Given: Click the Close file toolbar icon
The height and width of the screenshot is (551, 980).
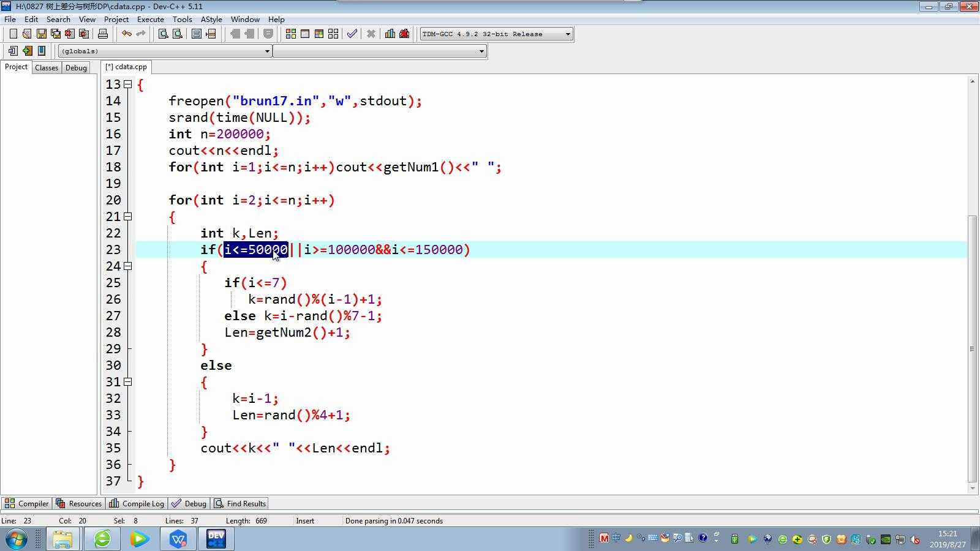Looking at the screenshot, I should point(69,34).
